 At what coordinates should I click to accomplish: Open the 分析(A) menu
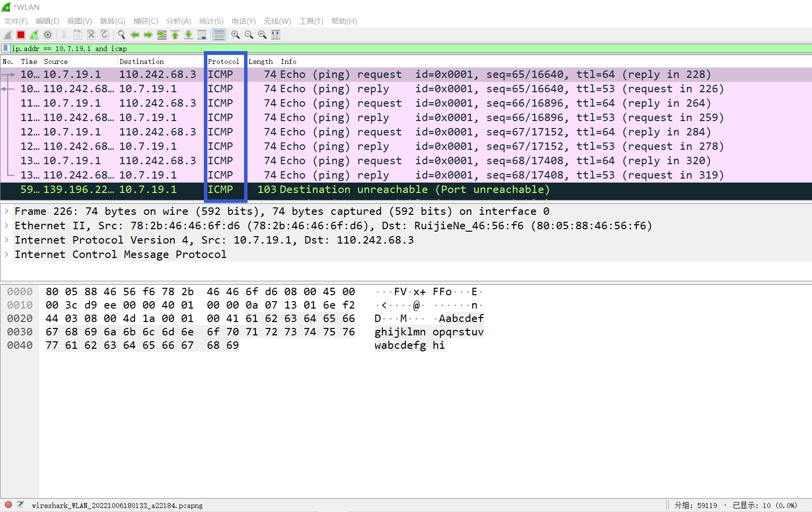pyautogui.click(x=179, y=21)
